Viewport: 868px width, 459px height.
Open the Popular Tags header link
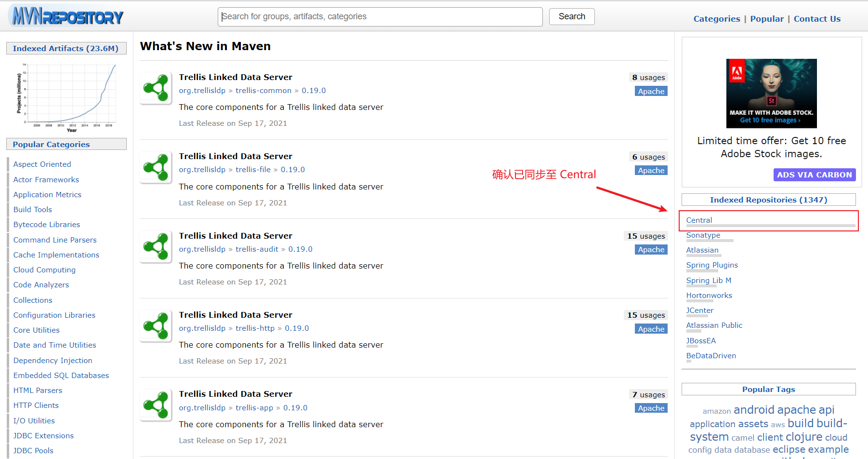coord(768,389)
